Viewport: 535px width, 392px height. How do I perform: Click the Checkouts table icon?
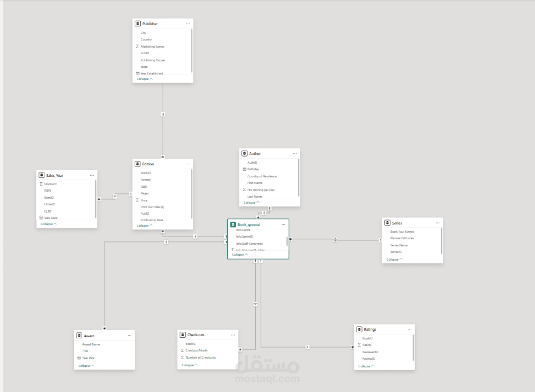tap(182, 335)
